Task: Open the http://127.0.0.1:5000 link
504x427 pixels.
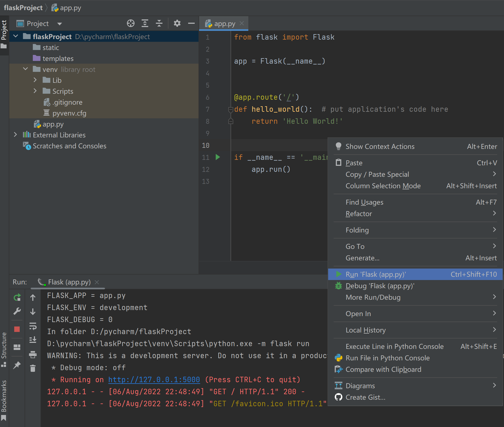Action: (x=154, y=380)
